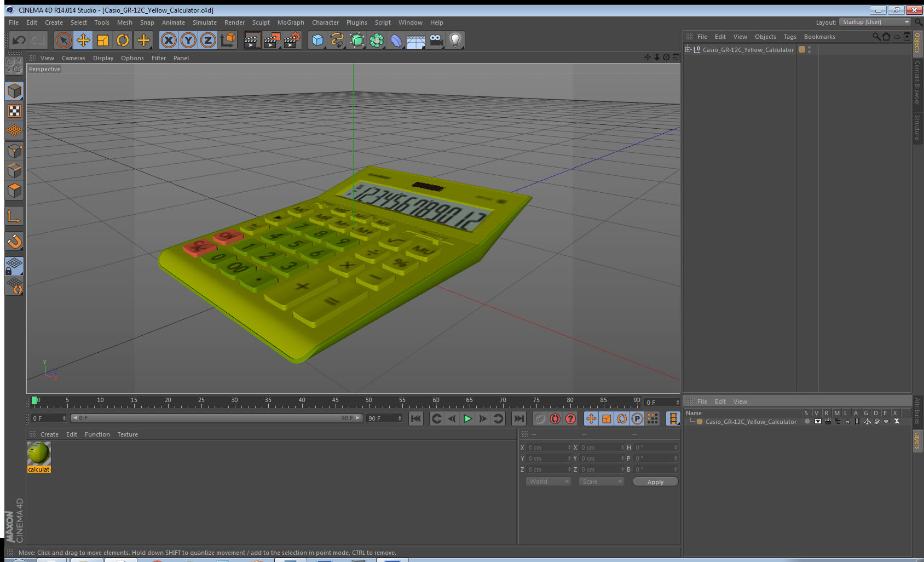Image resolution: width=924 pixels, height=562 pixels.
Task: Open the MoGraph menu
Action: pyautogui.click(x=291, y=22)
